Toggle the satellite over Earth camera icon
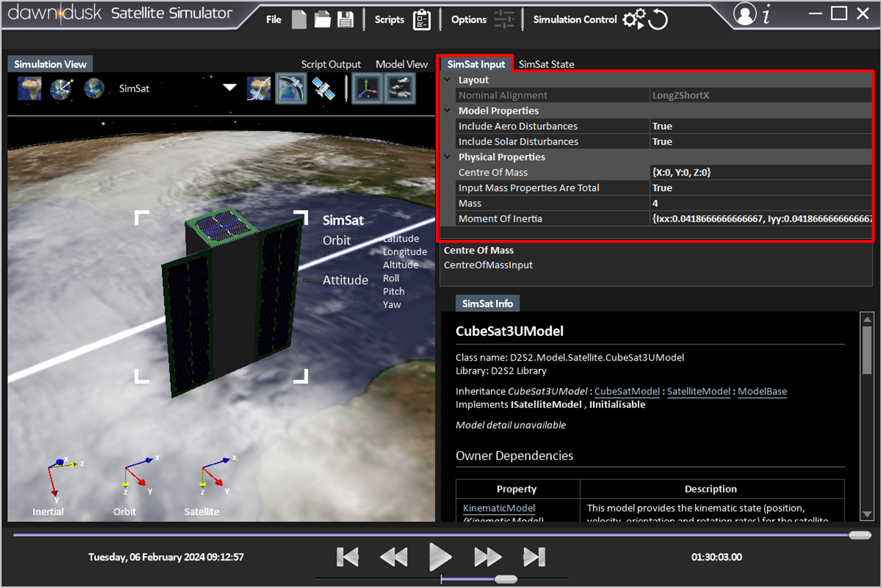 (291, 89)
